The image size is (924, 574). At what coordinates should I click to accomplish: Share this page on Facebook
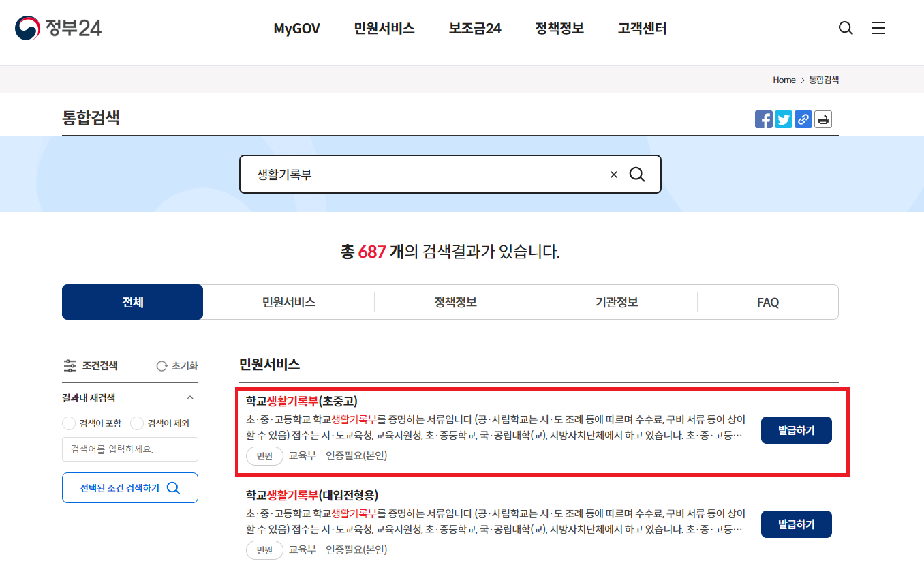click(764, 119)
